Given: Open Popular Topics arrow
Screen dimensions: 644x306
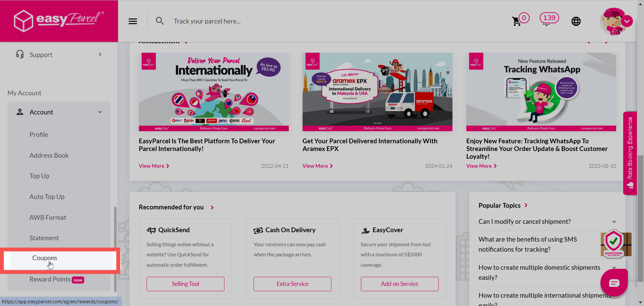Looking at the screenshot, I should [x=526, y=205].
